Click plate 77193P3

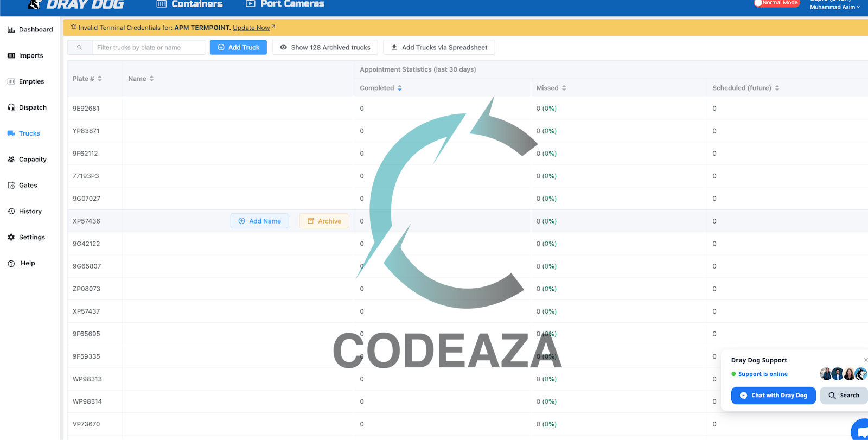(x=86, y=176)
